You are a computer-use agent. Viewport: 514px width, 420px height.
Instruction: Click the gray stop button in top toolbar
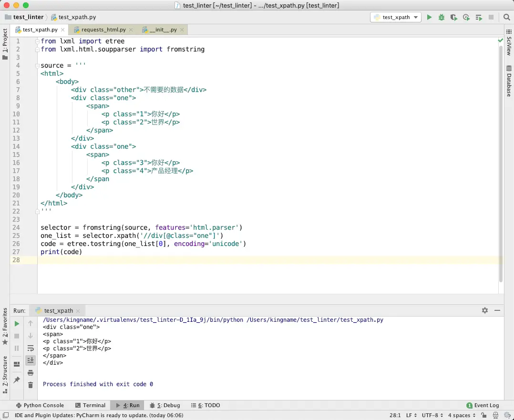[x=491, y=17]
